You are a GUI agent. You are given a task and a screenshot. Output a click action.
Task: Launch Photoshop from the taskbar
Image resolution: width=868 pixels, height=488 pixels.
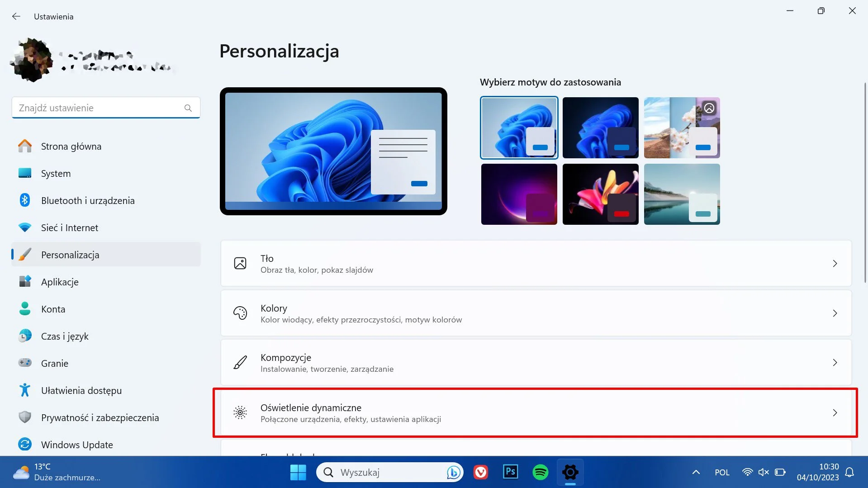click(510, 472)
